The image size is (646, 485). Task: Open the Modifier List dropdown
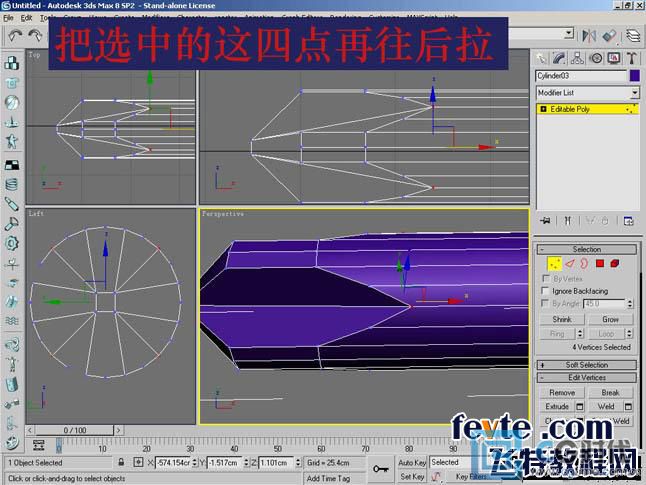click(x=635, y=93)
